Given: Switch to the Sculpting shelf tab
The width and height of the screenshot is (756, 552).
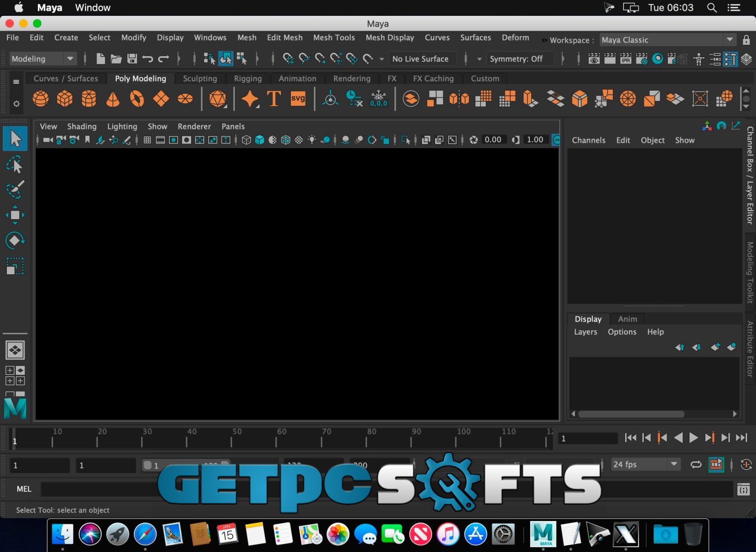Looking at the screenshot, I should point(200,78).
